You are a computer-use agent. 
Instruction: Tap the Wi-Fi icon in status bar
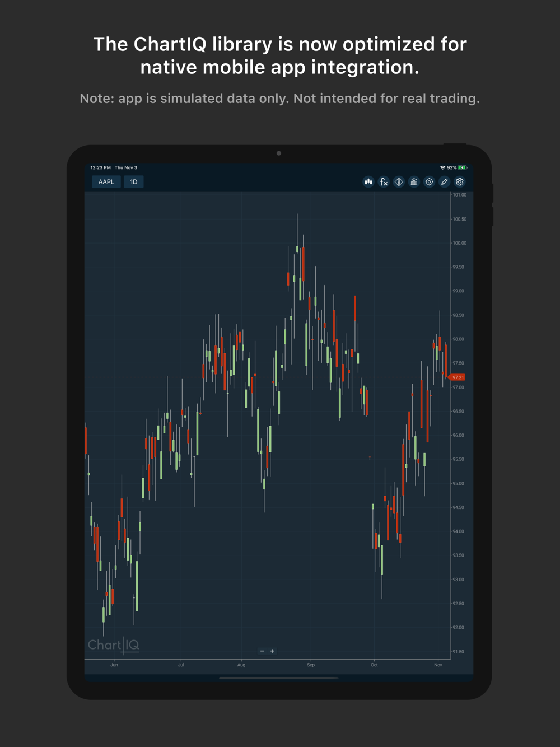pyautogui.click(x=442, y=167)
